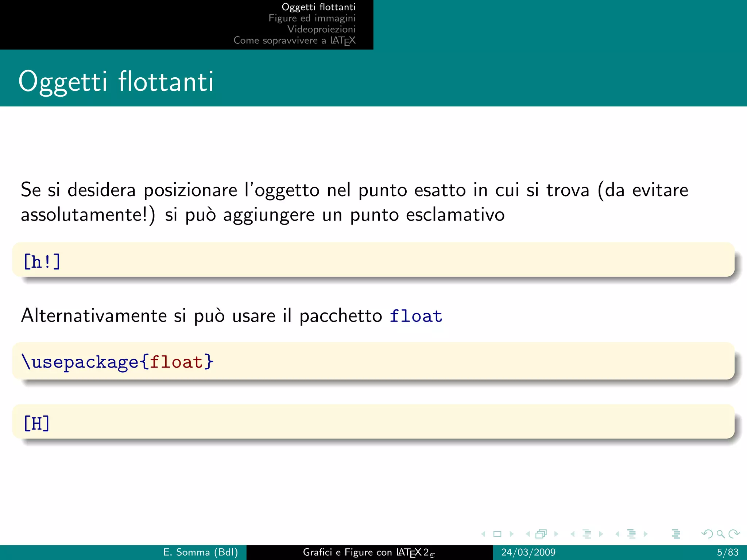Go to the next subsection arrow

(601, 534)
